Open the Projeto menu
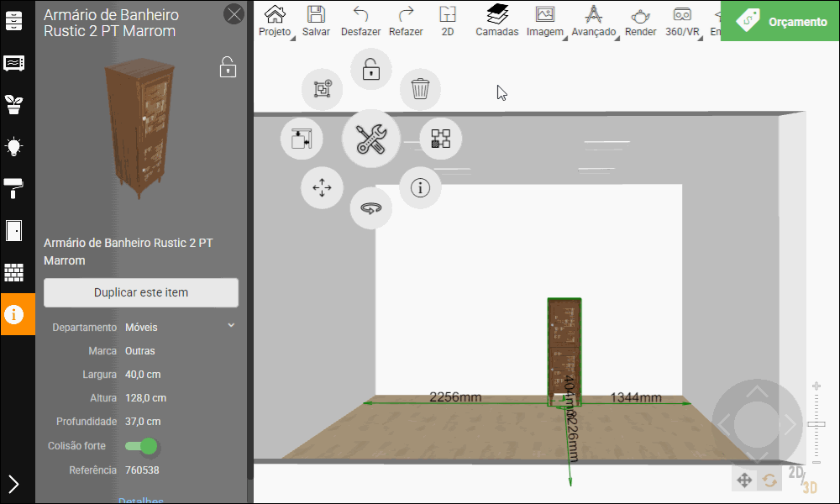 (275, 22)
